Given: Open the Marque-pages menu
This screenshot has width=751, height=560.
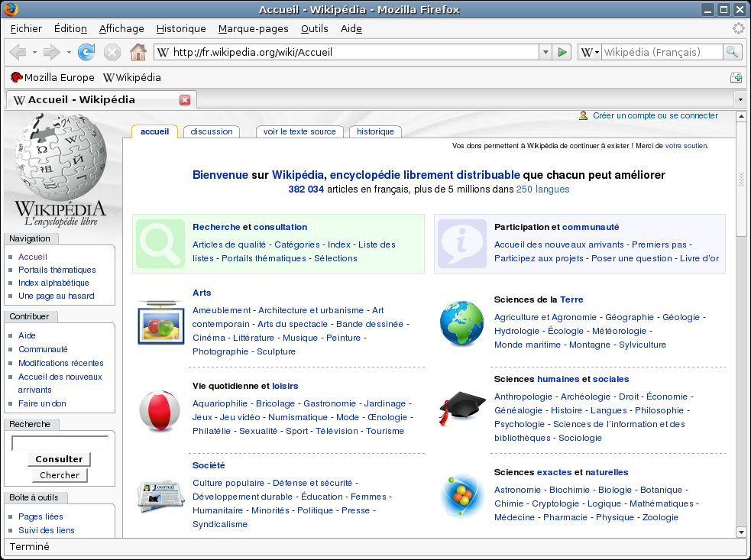Looking at the screenshot, I should 254,29.
